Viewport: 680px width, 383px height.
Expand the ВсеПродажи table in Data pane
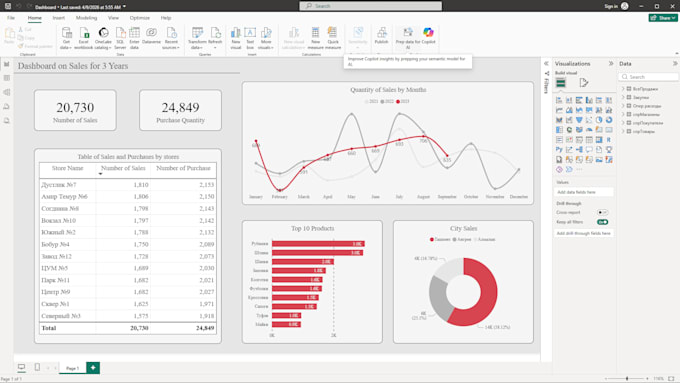[623, 88]
